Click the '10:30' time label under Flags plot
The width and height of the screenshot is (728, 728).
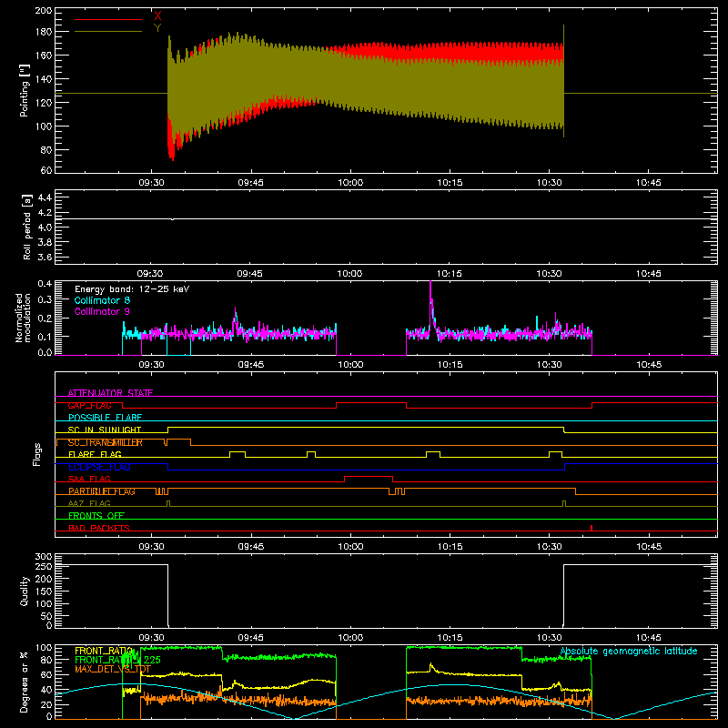tap(550, 547)
